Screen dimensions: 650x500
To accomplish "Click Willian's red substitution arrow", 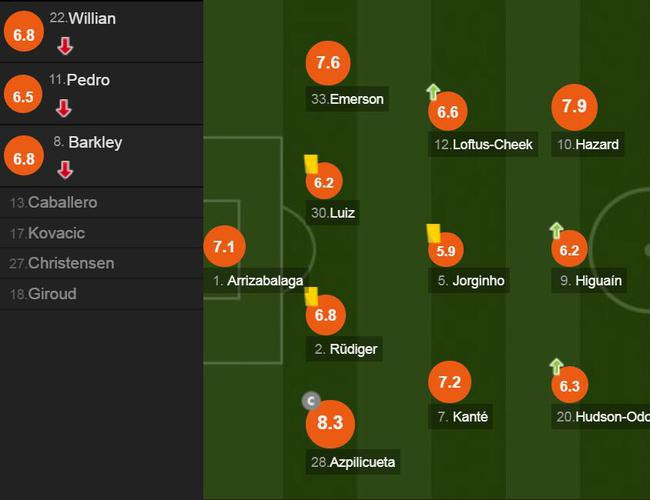I will (x=65, y=45).
